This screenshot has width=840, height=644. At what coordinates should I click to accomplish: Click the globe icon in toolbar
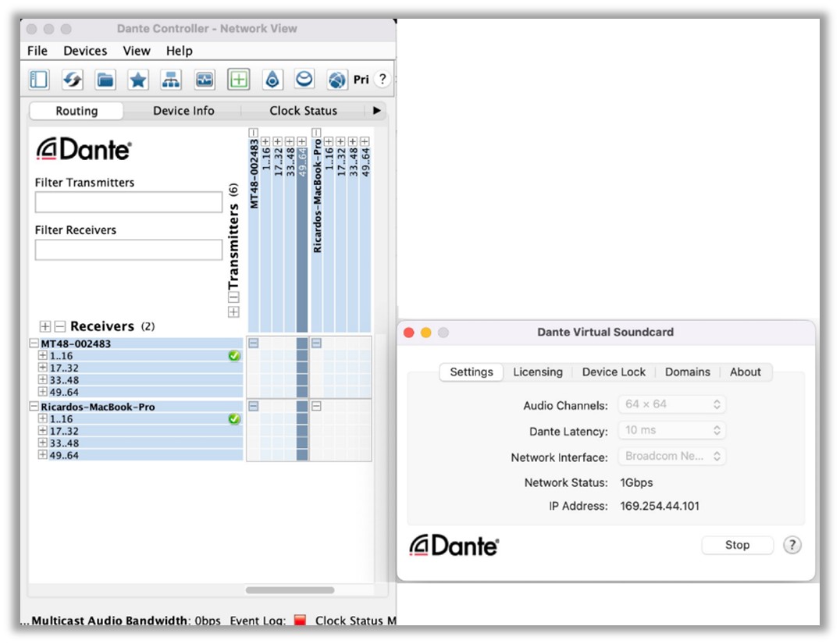pyautogui.click(x=336, y=80)
